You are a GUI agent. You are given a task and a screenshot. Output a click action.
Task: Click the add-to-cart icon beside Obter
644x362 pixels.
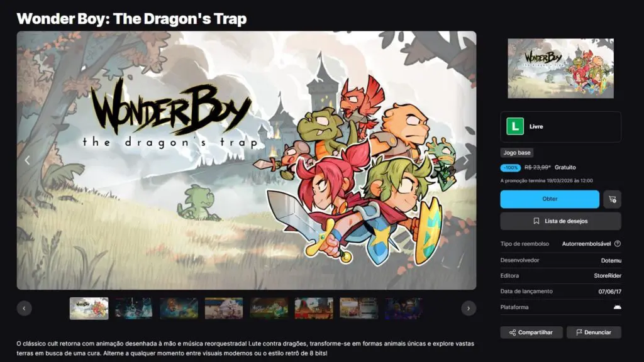(612, 199)
